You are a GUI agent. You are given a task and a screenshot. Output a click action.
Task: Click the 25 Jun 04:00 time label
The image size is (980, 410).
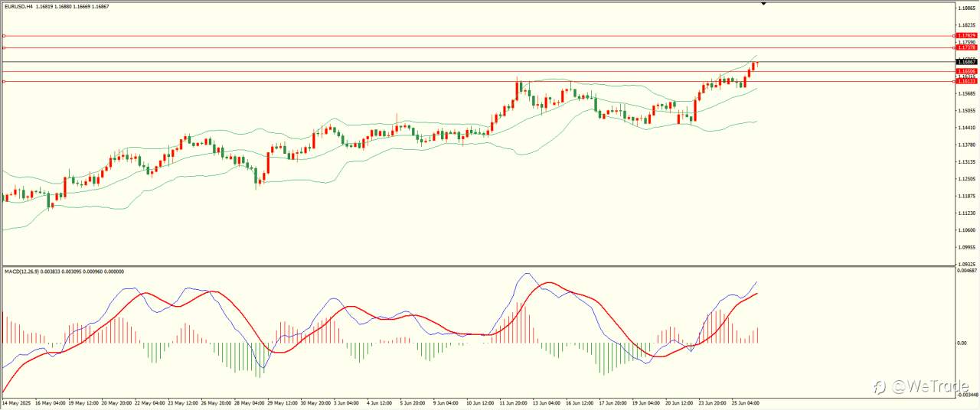(746, 402)
